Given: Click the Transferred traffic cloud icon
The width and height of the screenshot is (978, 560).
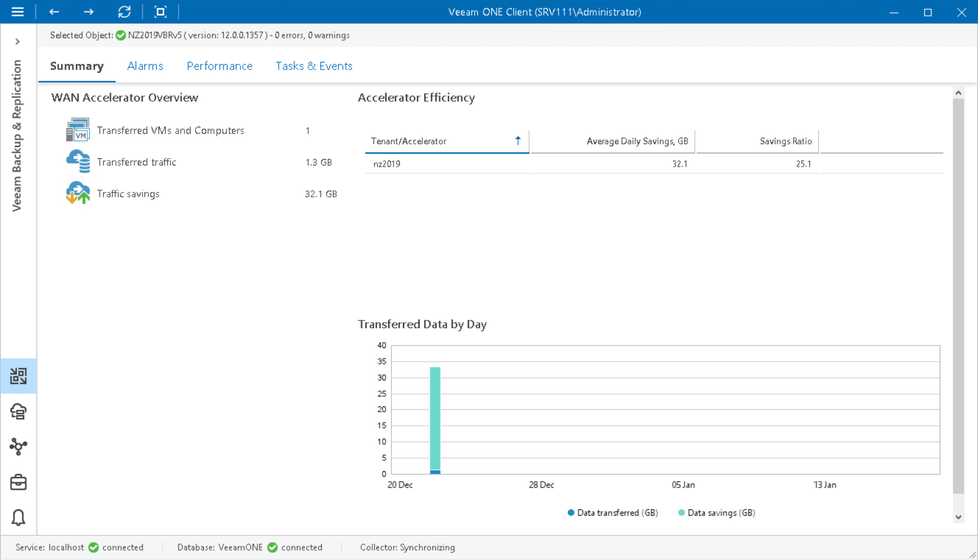Looking at the screenshot, I should pyautogui.click(x=78, y=162).
